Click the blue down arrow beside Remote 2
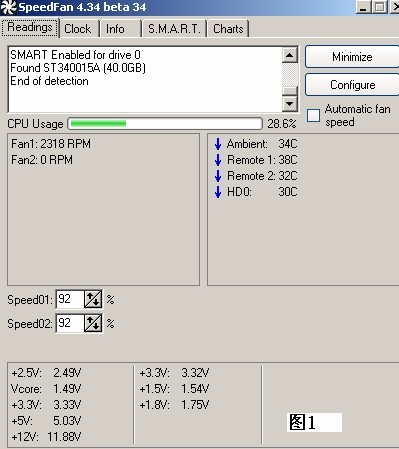The width and height of the screenshot is (399, 449). point(218,176)
